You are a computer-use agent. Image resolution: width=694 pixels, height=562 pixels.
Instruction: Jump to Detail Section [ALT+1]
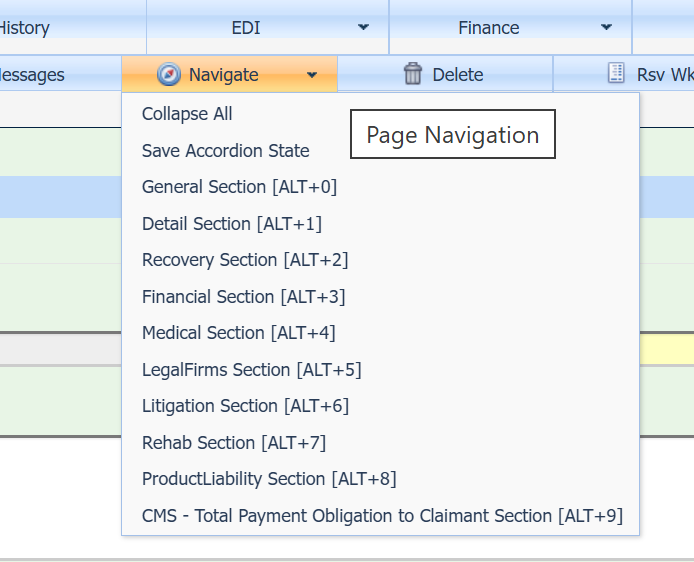click(231, 224)
